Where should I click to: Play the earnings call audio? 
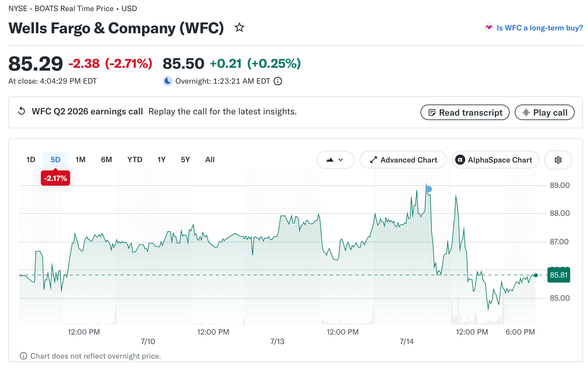[545, 112]
